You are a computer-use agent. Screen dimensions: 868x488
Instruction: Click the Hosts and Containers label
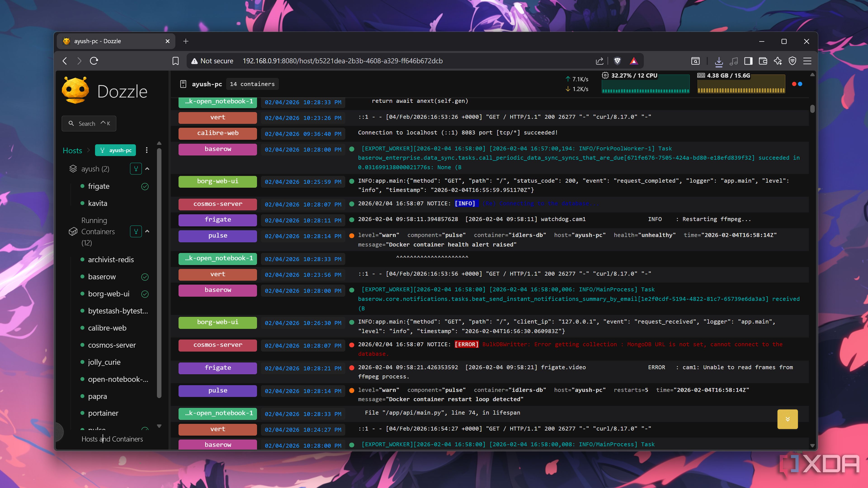[112, 439]
